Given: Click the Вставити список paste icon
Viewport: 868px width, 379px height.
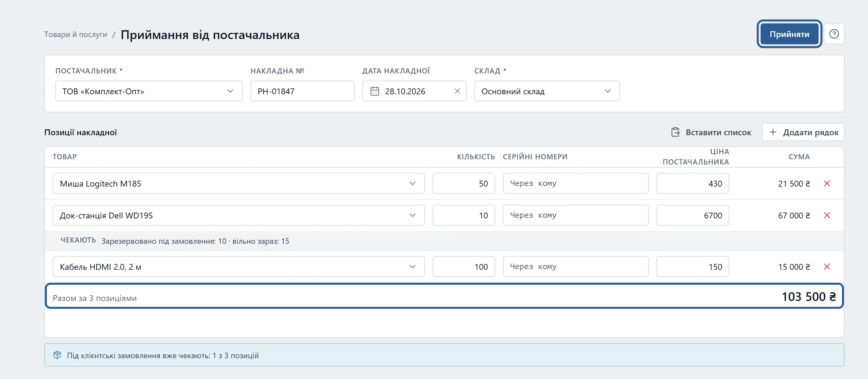Looking at the screenshot, I should [675, 132].
